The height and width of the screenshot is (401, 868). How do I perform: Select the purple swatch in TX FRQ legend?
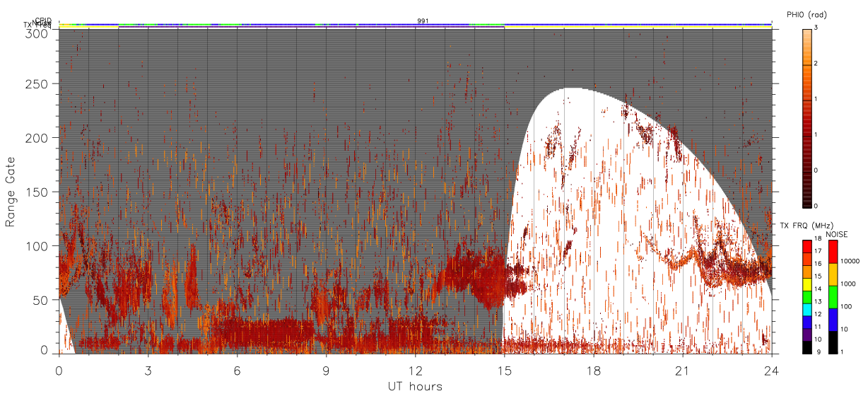coord(807,335)
